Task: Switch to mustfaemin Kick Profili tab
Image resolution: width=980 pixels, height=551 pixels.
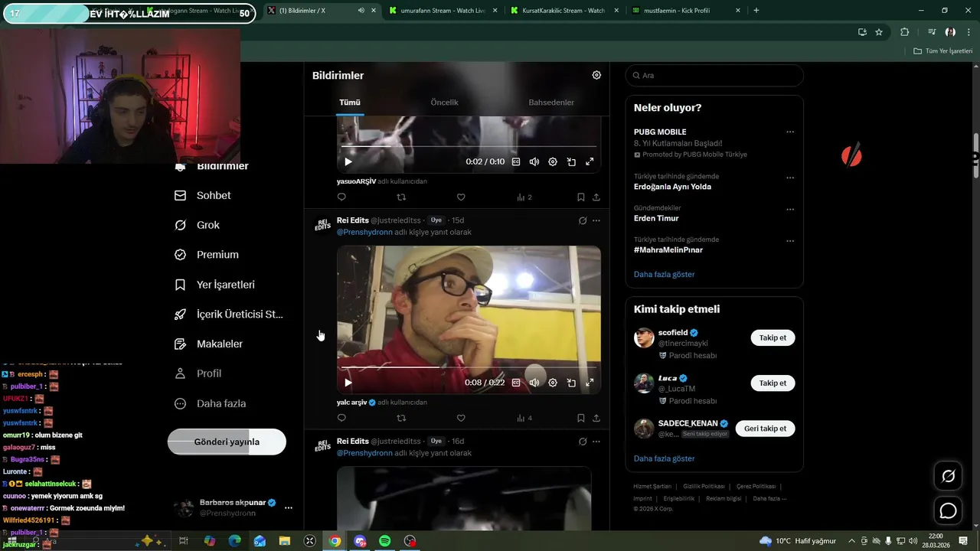Action: pyautogui.click(x=686, y=11)
